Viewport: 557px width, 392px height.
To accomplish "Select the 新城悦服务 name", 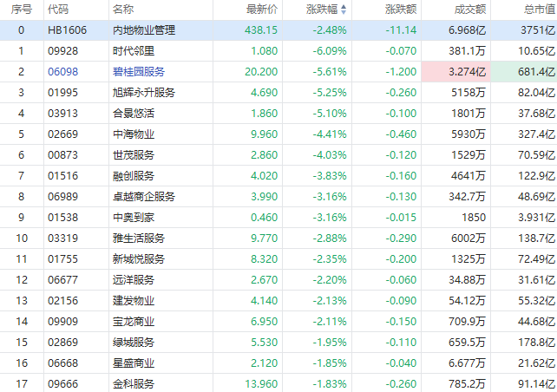I will [139, 259].
